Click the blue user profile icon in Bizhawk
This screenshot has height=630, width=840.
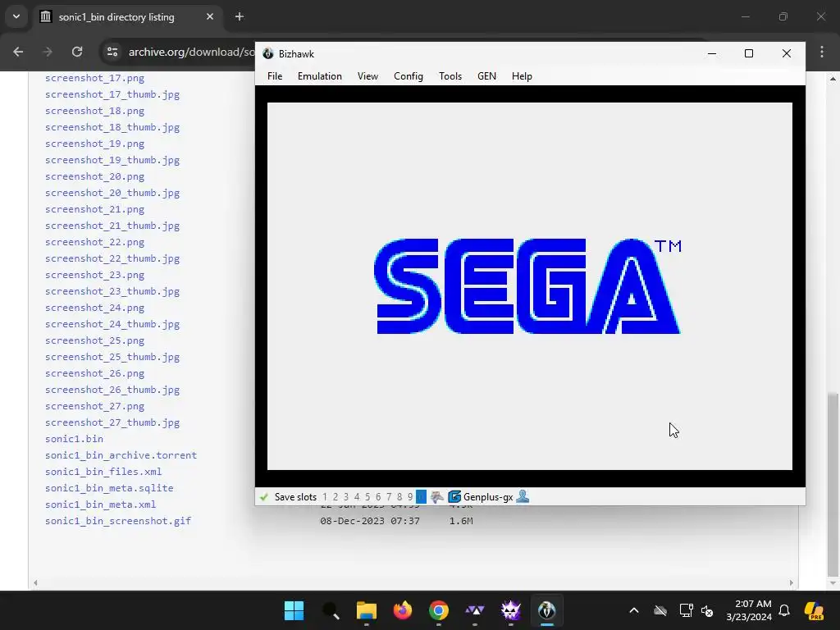(x=523, y=496)
